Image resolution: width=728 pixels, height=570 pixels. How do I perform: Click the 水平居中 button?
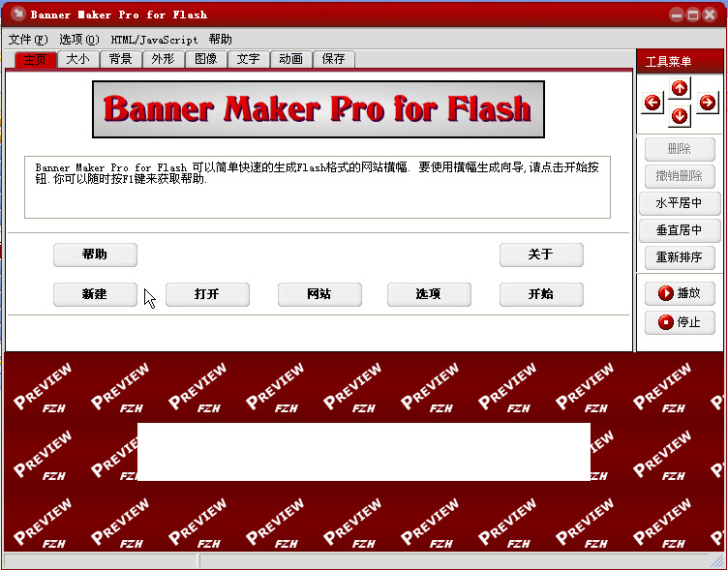click(680, 203)
